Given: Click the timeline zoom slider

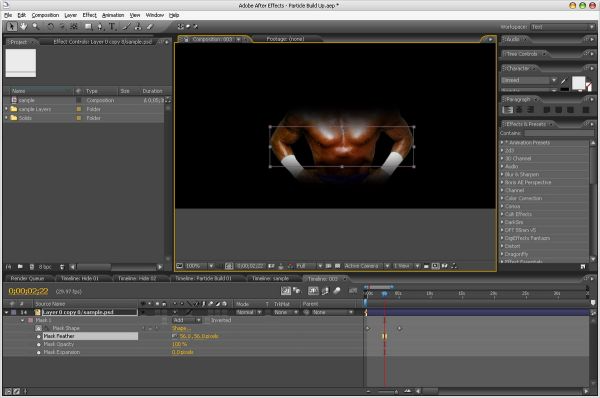Looking at the screenshot, I should 387,391.
